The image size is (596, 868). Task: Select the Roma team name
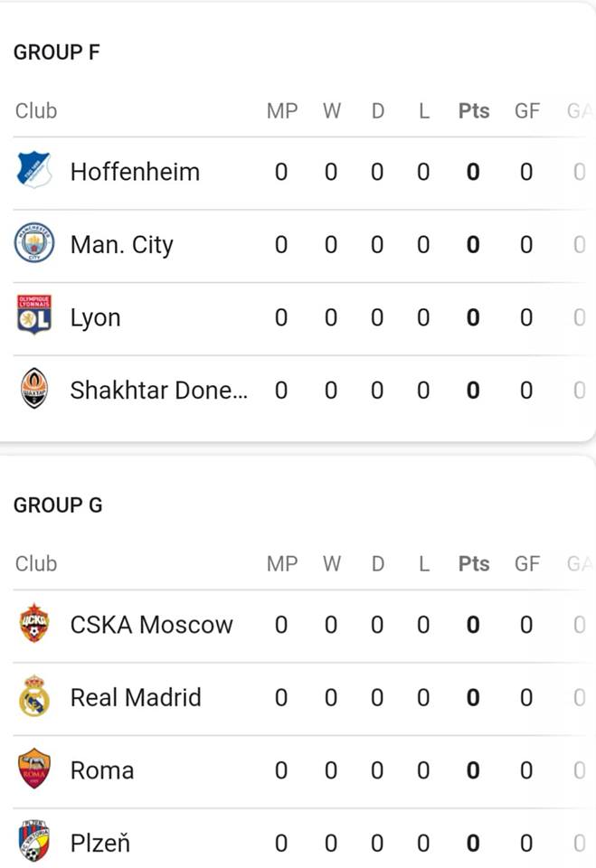click(102, 770)
